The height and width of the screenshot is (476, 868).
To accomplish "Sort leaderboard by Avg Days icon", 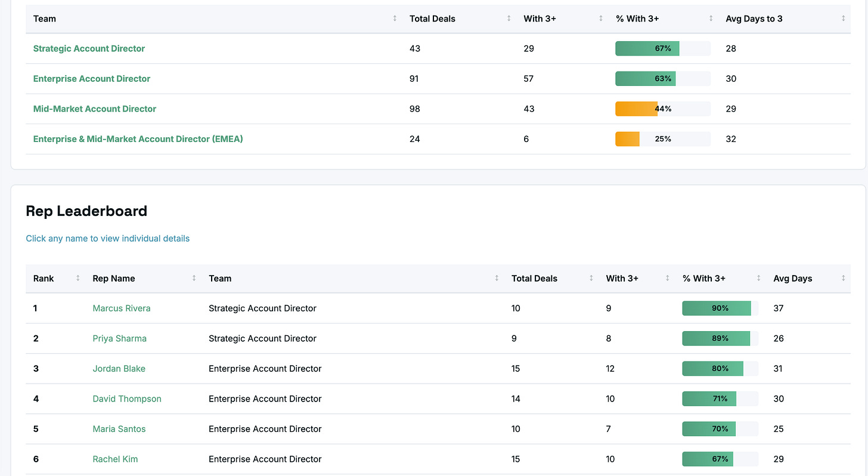I will coord(844,278).
